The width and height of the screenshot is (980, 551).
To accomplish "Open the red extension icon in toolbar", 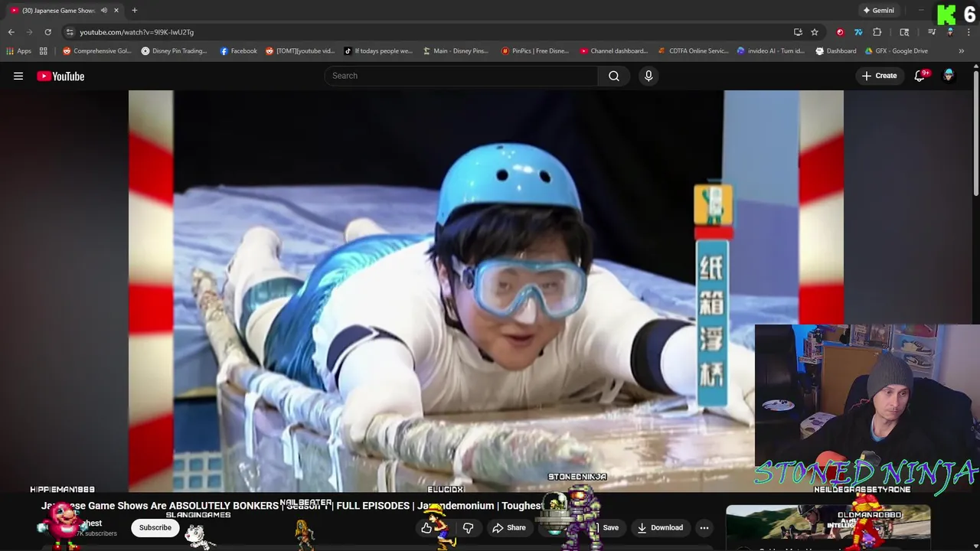I will tap(840, 32).
